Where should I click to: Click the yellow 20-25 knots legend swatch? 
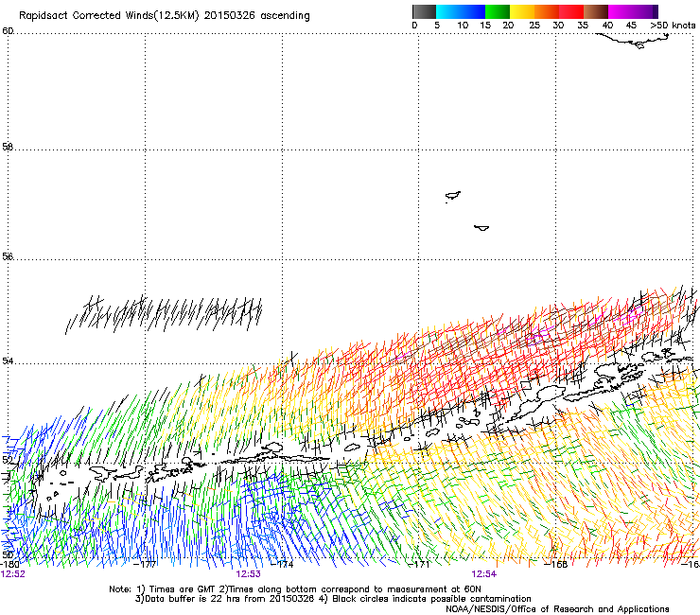tap(522, 11)
